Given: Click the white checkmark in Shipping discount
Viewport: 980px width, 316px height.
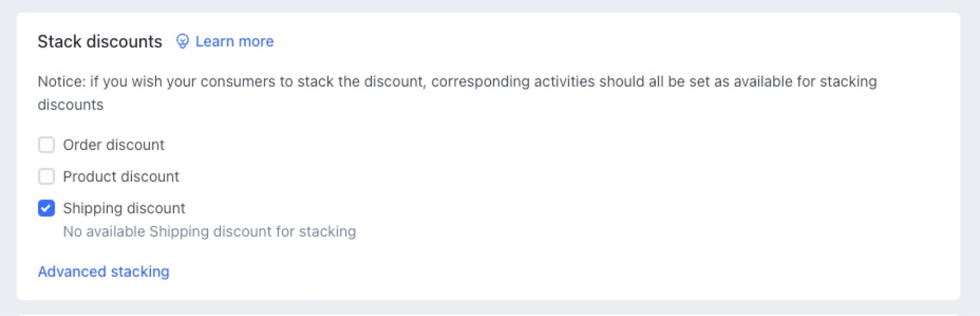Looking at the screenshot, I should click(x=46, y=208).
